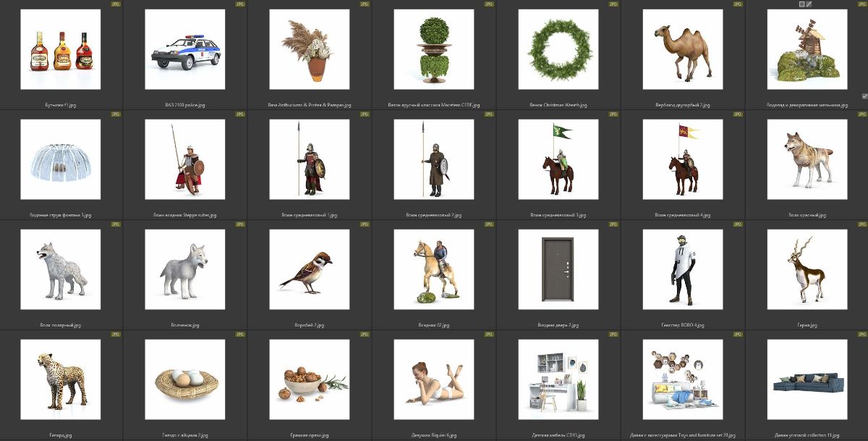Click the JPG badge on the corner sofa cell
Image resolution: width=868 pixels, height=441 pixels.
pyautogui.click(x=862, y=335)
